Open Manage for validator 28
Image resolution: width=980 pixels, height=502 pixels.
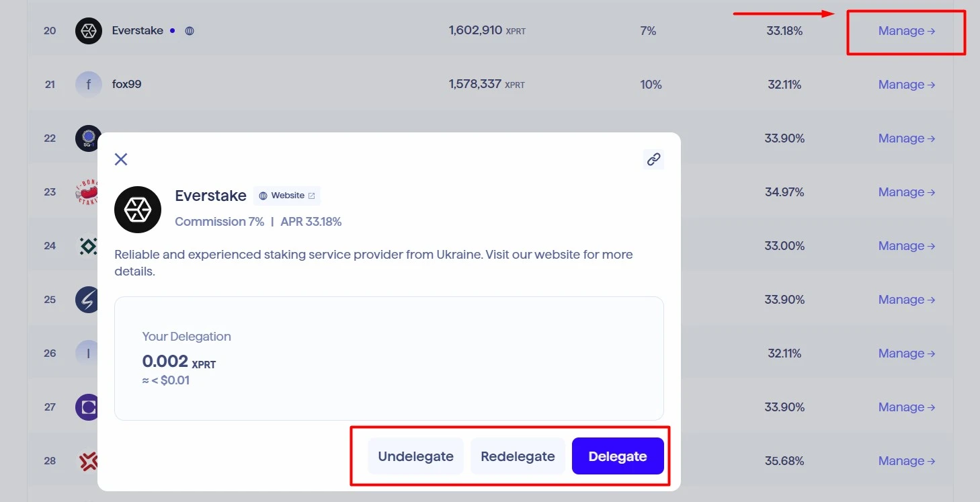pos(907,461)
